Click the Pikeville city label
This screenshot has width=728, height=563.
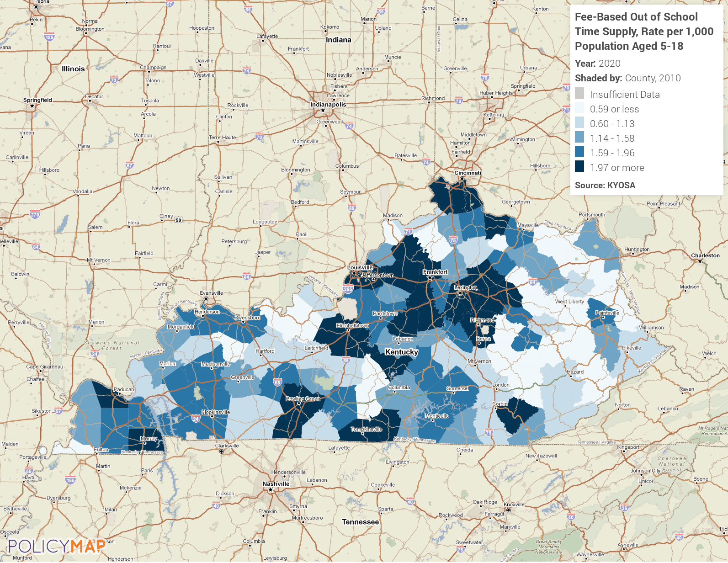tap(632, 348)
